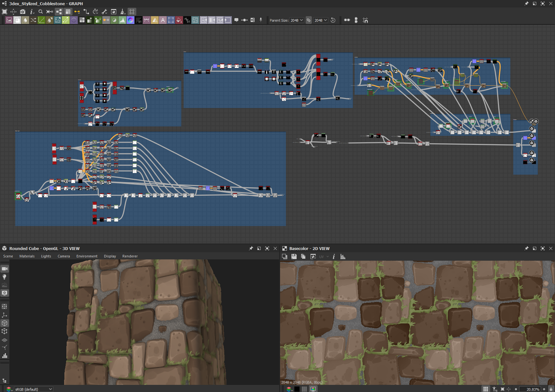Click the cleaning broom icon in graph toolbar
The image size is (555, 392).
coord(123,12)
